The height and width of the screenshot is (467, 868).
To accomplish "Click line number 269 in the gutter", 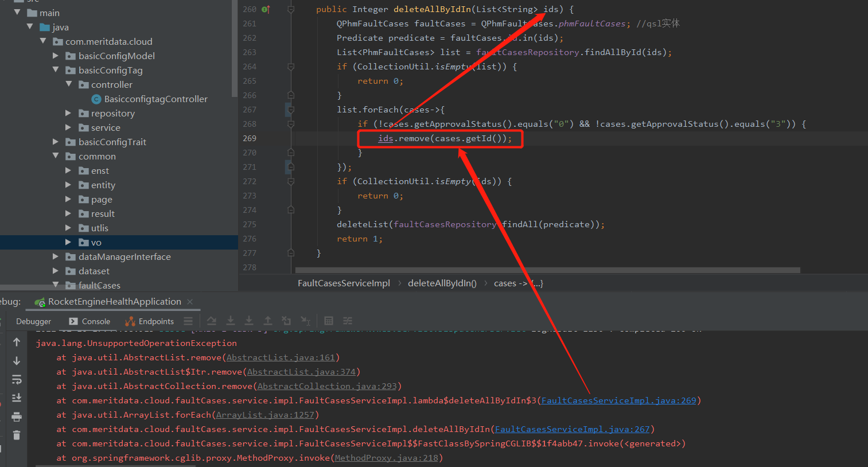I will coord(250,138).
